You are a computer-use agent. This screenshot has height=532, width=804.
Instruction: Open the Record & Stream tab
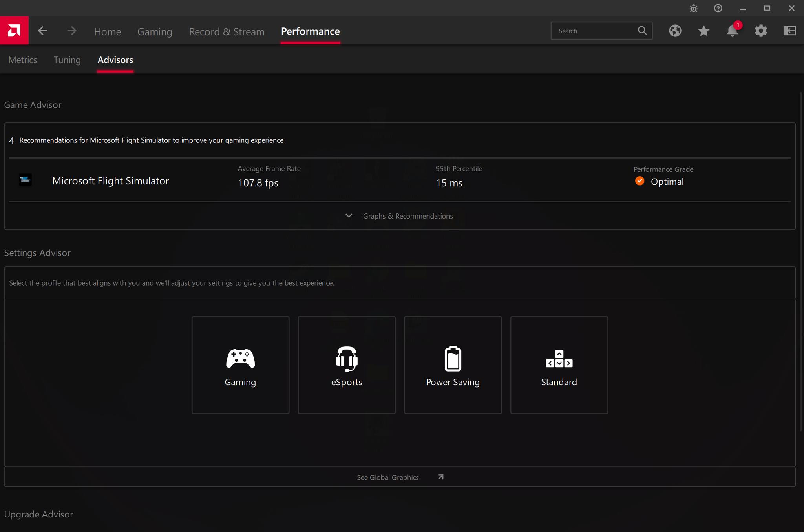click(x=227, y=31)
